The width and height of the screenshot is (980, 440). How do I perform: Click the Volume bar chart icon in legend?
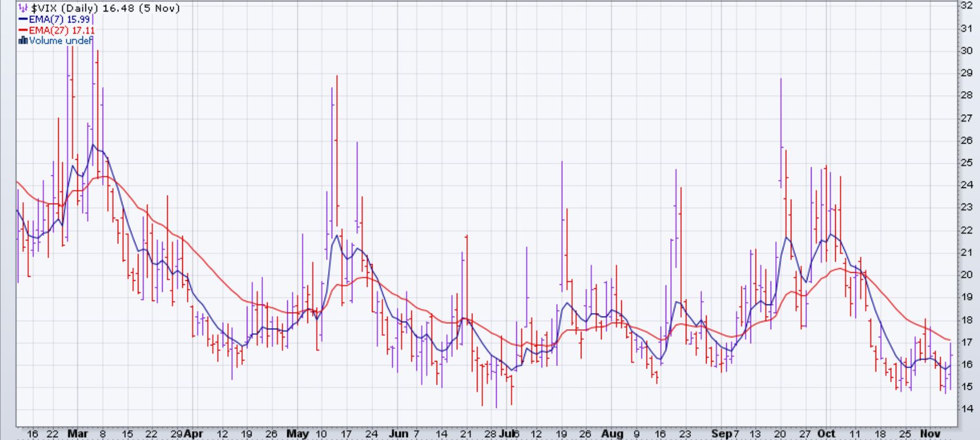click(23, 41)
